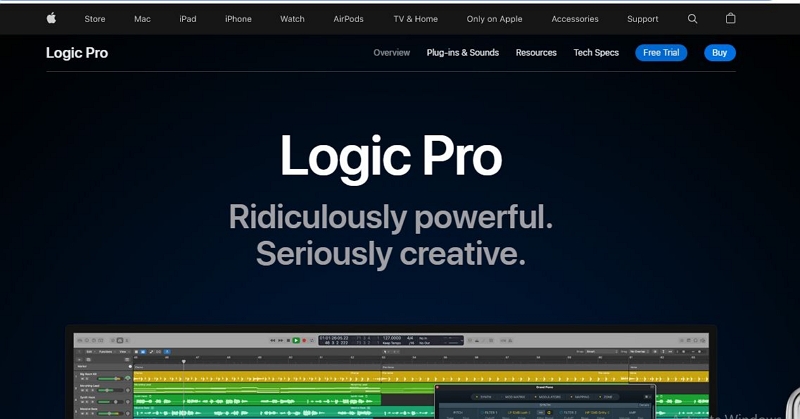The width and height of the screenshot is (800, 419).
Task: Click the Free Trial button
Action: (661, 53)
